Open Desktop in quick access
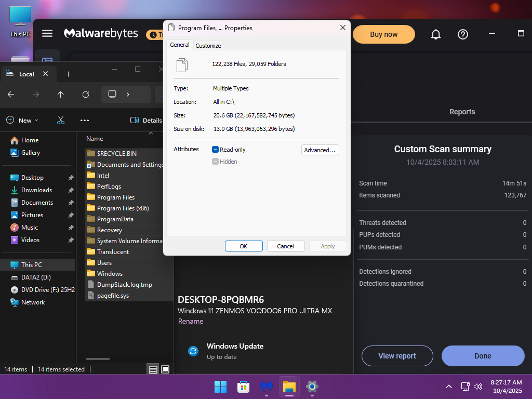Viewport: 532px width, 399px height. coord(32,178)
